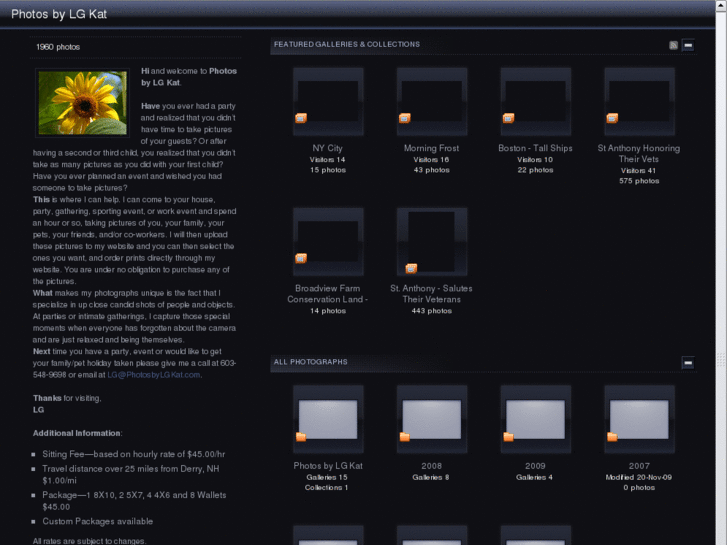Image resolution: width=727 pixels, height=545 pixels.
Task: Click the 'Additional Information' heading
Action: click(x=77, y=433)
